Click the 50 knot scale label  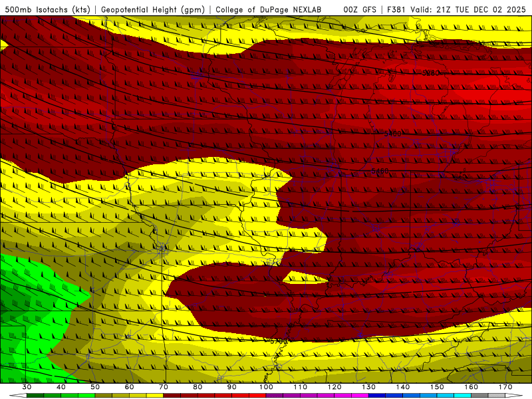[x=95, y=387]
